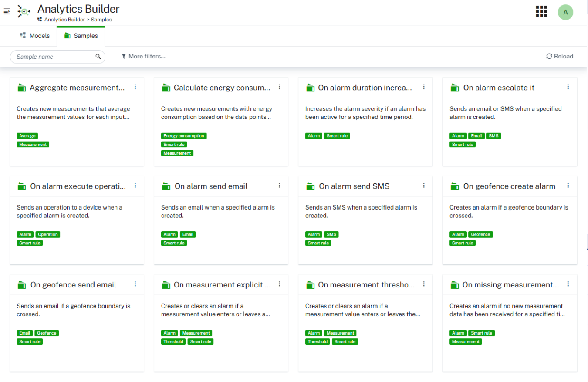
Task: Toggle the navigation menu hamburger icon
Action: click(7, 12)
